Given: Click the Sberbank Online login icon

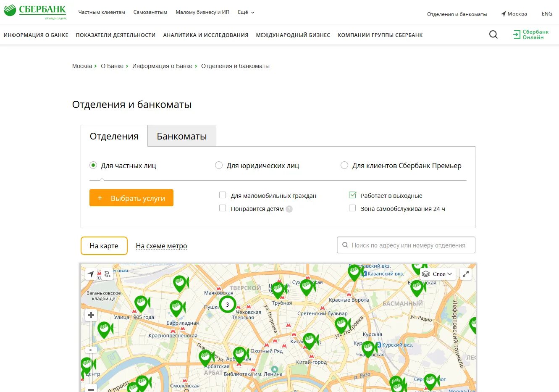Looking at the screenshot, I should pos(517,34).
